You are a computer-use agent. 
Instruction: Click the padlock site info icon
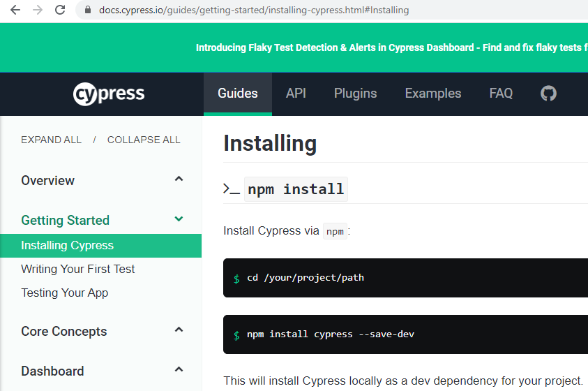tap(88, 10)
